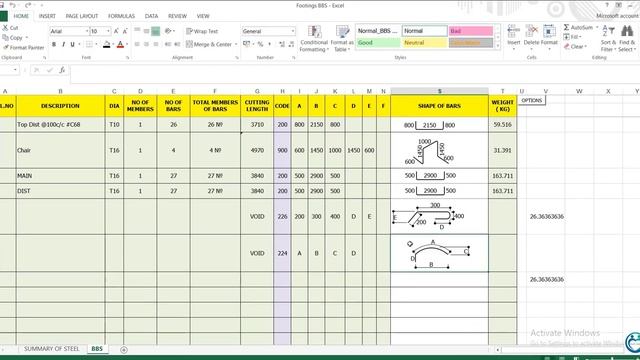This screenshot has height=360, width=640.
Task: Open the Font Color dropdown arrow
Action: [127, 44]
